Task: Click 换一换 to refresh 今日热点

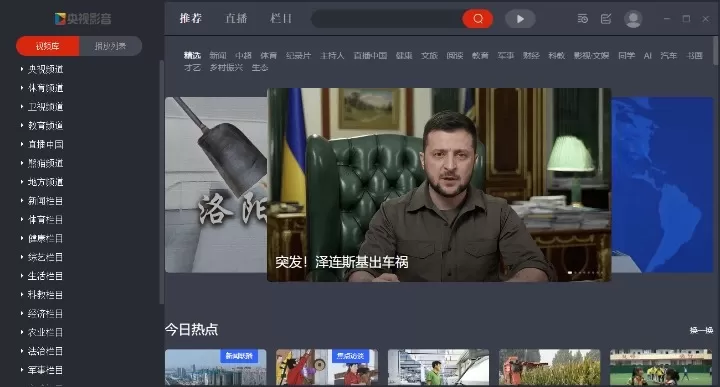Action: tap(701, 330)
